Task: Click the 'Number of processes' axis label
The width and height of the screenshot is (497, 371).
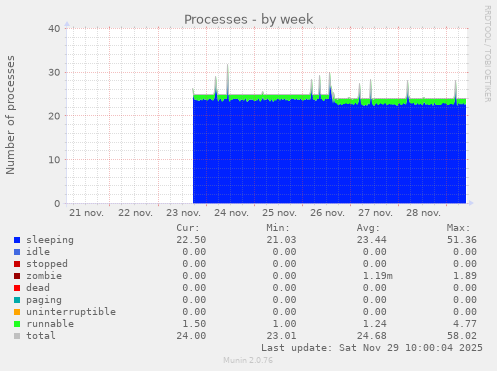Action: (x=10, y=115)
